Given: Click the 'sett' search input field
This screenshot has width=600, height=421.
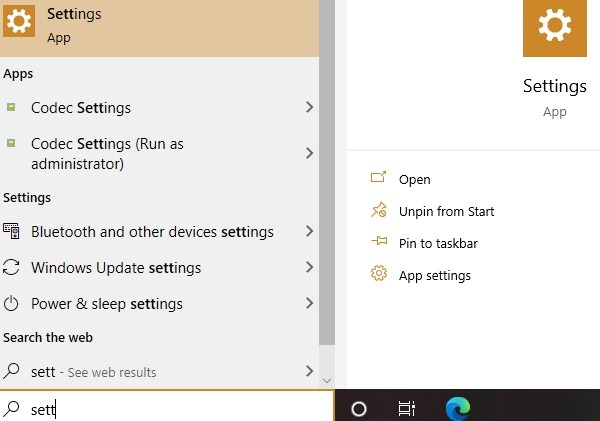Looking at the screenshot, I should tap(167, 408).
